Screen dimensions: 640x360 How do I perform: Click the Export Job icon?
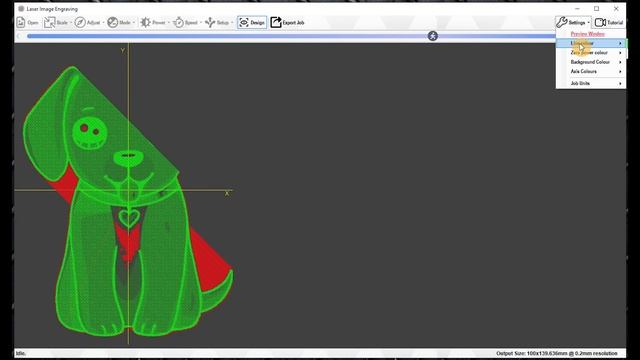[276, 22]
